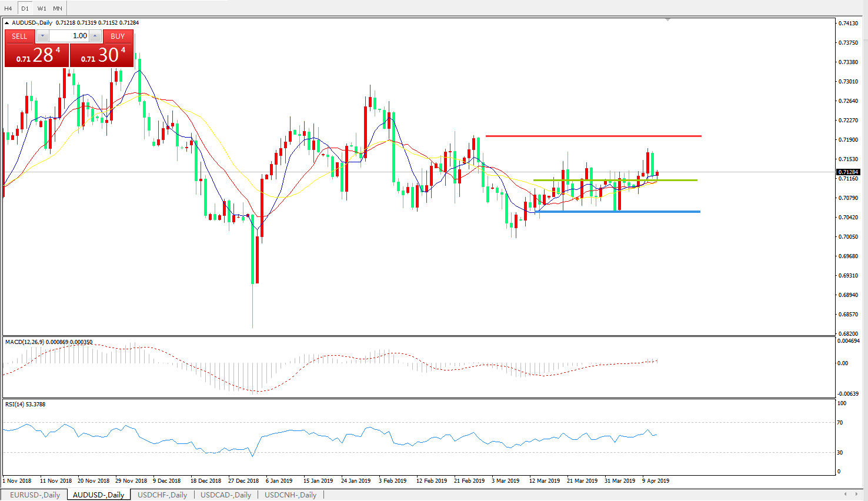The image size is (868, 501).
Task: Switch to the W1 timeframe
Action: (42, 8)
